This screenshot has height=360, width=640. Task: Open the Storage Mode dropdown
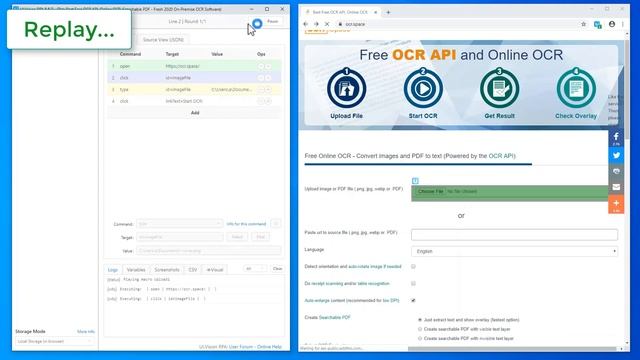[54, 341]
